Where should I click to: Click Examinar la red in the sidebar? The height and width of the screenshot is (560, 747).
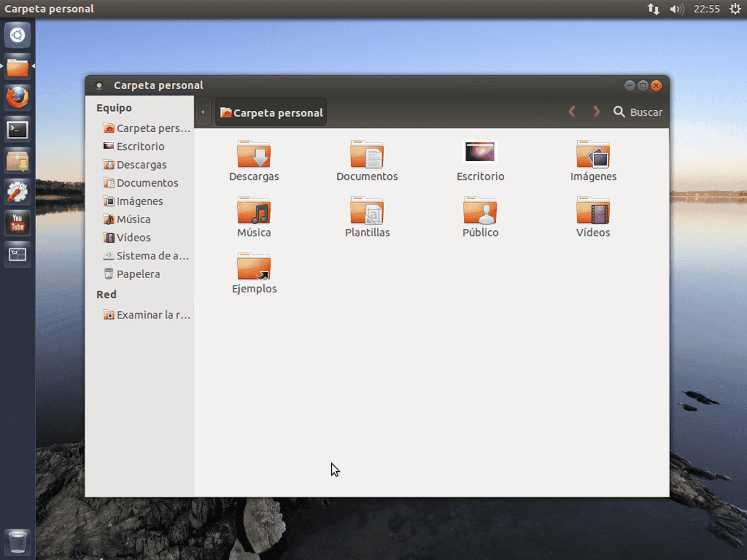coord(147,315)
